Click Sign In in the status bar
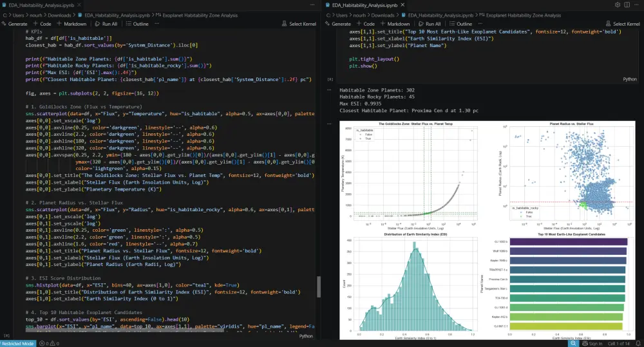 click(x=592, y=344)
